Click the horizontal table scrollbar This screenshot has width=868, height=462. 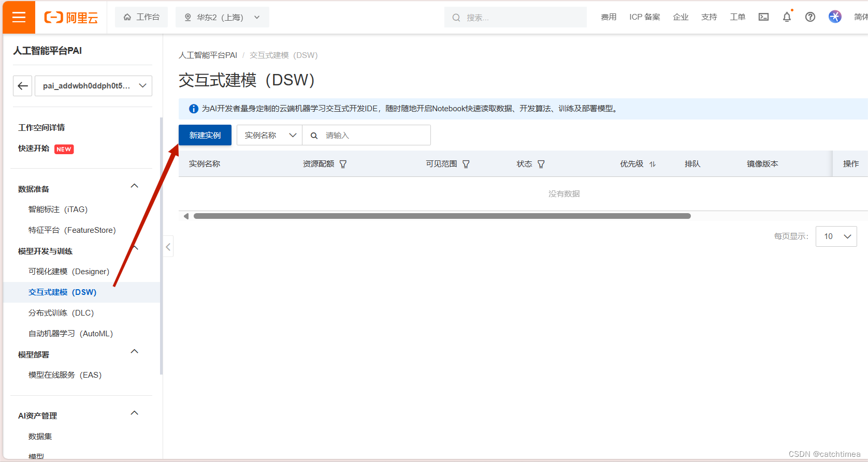click(x=442, y=216)
